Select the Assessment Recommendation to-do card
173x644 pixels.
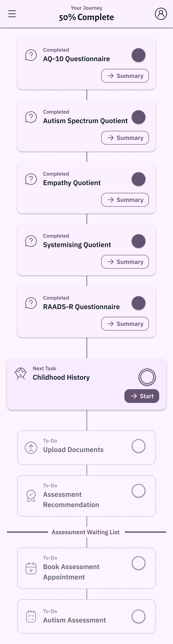point(86,496)
